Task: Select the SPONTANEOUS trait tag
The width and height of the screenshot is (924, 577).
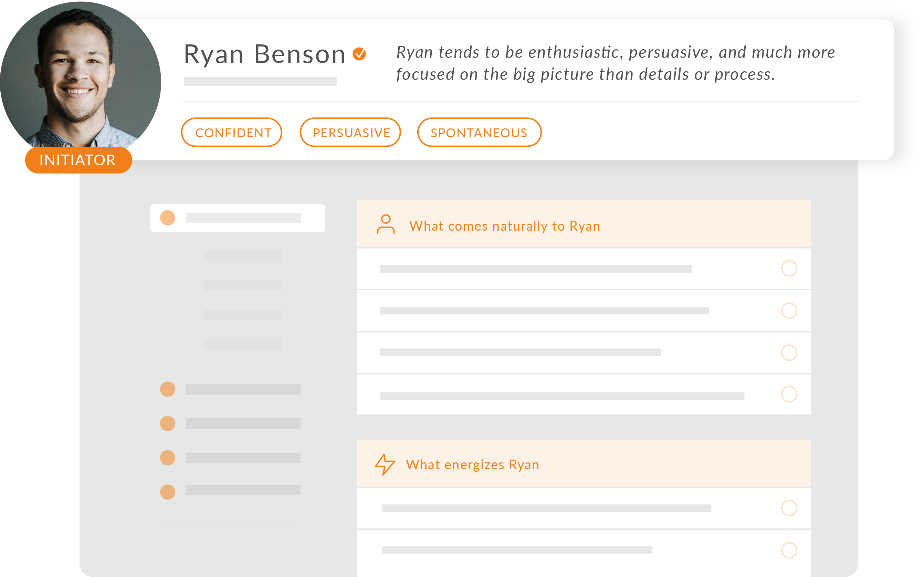Action: pos(479,133)
